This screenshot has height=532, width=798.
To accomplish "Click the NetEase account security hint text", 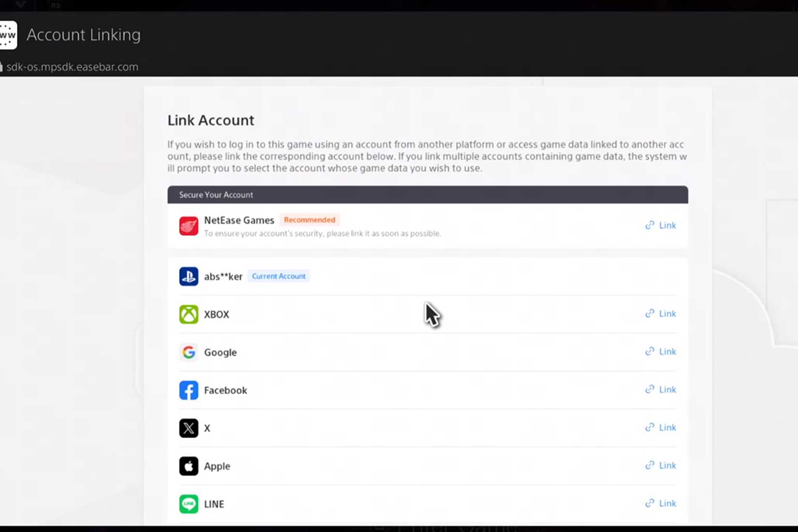I will coord(323,234).
